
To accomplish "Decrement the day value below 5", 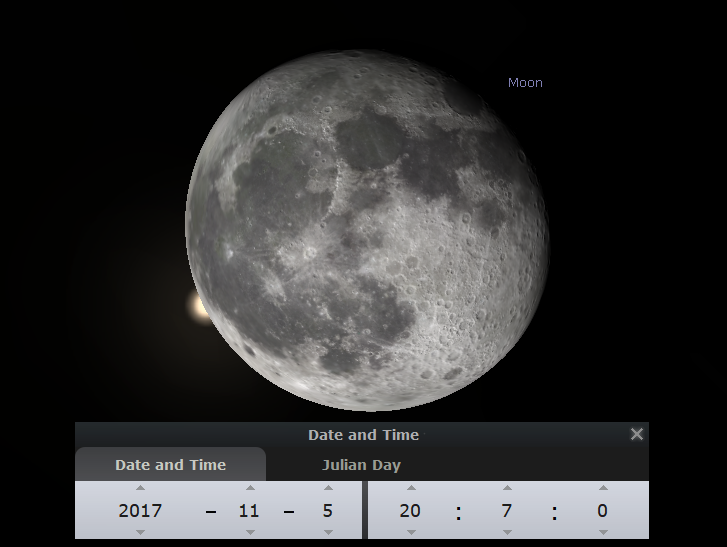I will [x=329, y=532].
